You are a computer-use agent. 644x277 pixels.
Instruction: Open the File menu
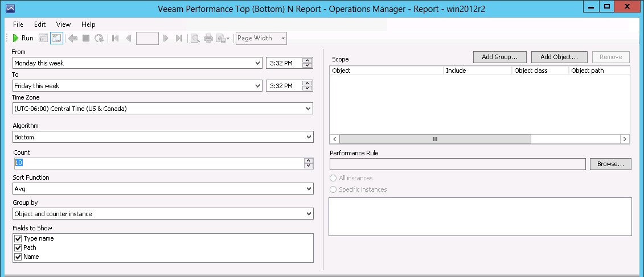tap(18, 24)
